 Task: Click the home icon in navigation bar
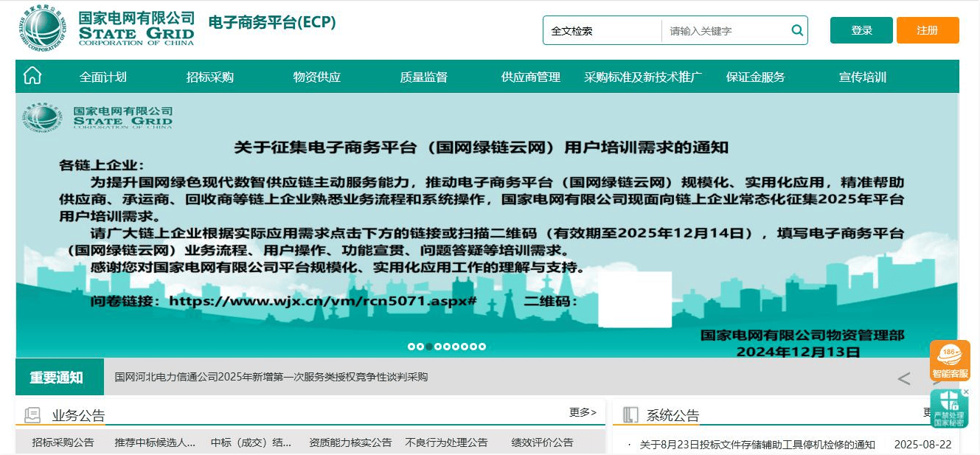click(x=32, y=76)
